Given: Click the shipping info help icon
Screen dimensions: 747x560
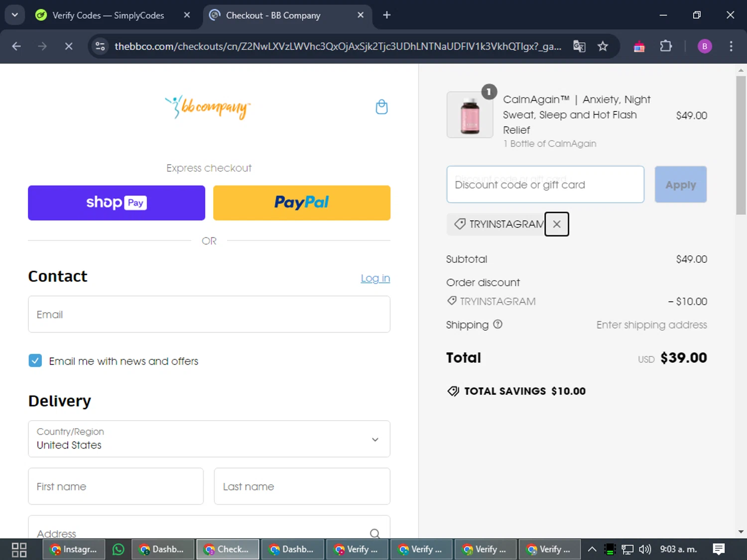Looking at the screenshot, I should point(498,325).
